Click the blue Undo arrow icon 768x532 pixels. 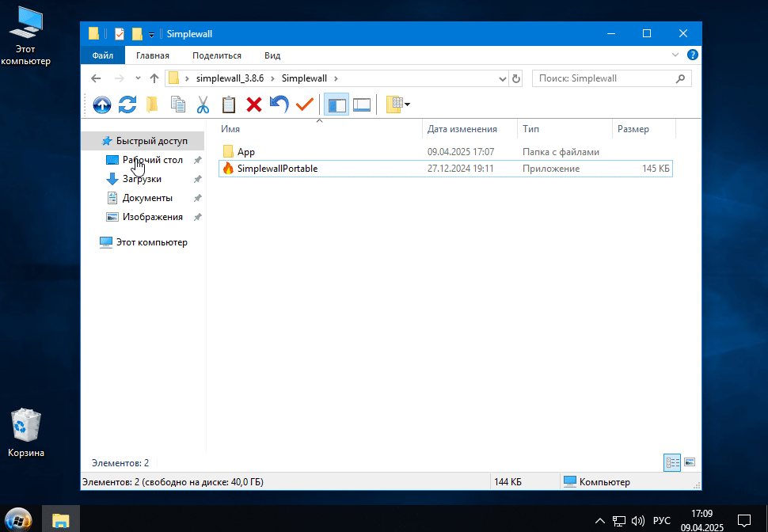click(x=279, y=104)
